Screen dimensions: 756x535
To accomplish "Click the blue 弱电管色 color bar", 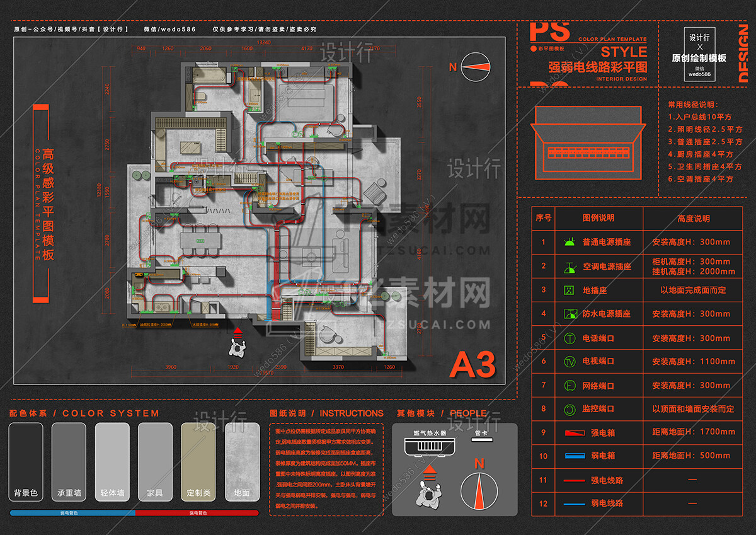I will point(71,513).
